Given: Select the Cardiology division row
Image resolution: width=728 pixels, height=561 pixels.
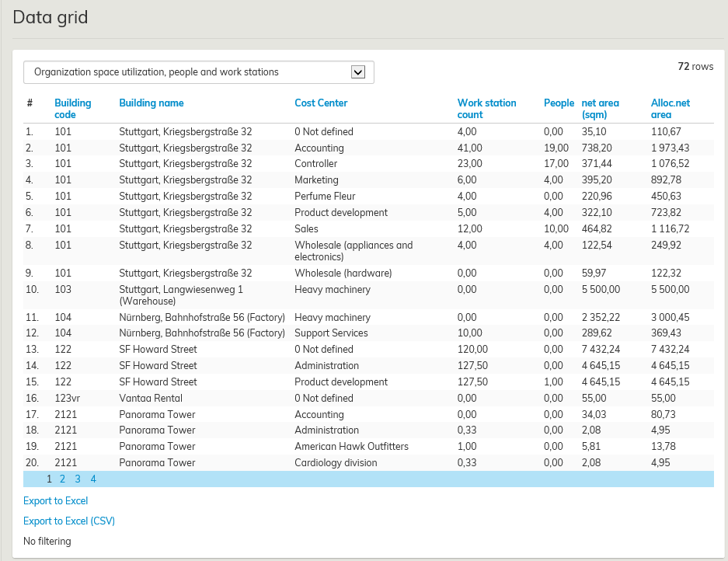Looking at the screenshot, I should pyautogui.click(x=336, y=462).
